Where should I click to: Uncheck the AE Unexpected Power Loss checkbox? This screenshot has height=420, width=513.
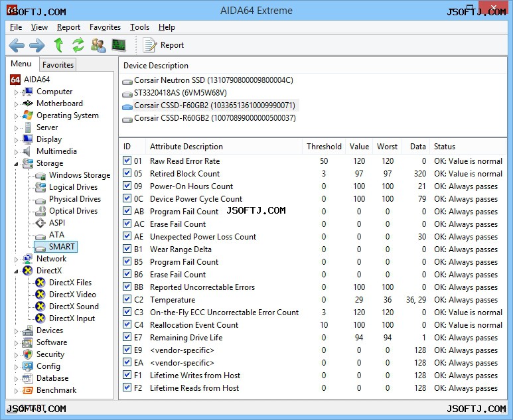tap(127, 236)
